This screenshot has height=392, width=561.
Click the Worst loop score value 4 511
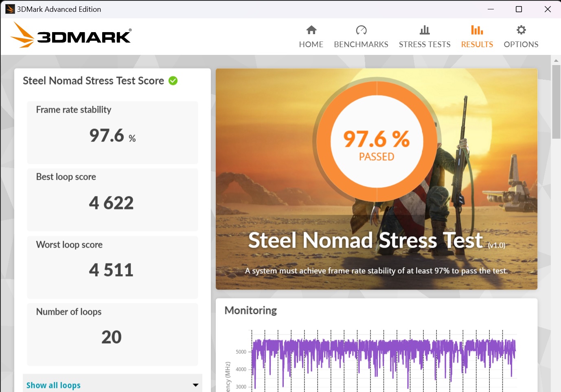111,270
